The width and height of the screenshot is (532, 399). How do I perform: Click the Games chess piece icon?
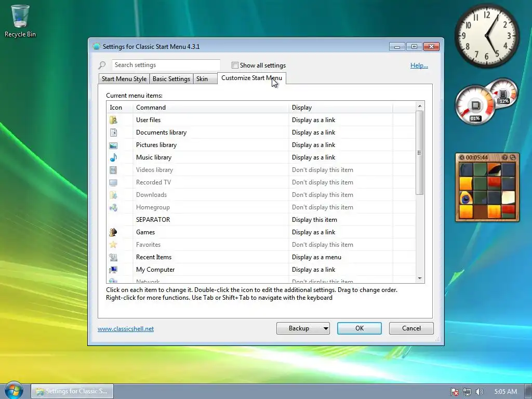(113, 232)
